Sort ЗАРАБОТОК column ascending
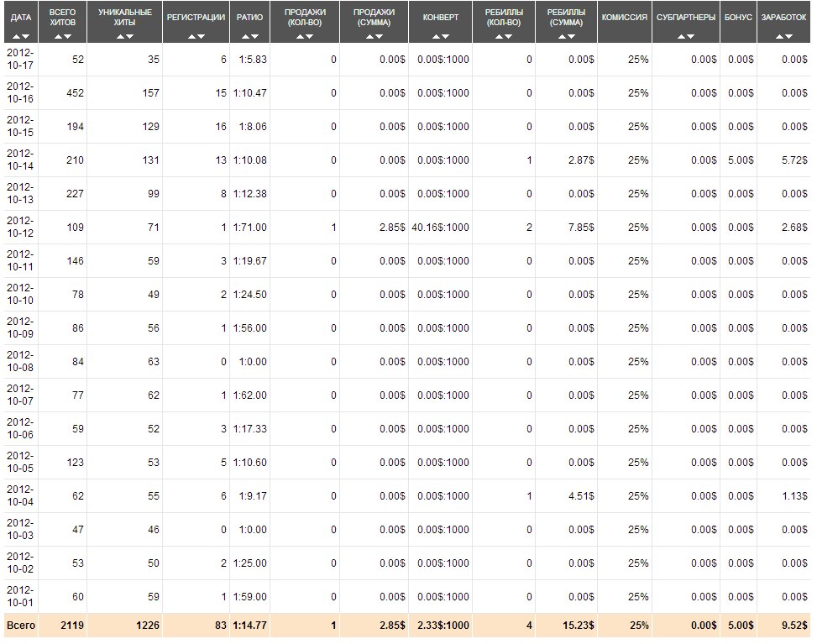This screenshot has width=817, height=644. pos(779,37)
